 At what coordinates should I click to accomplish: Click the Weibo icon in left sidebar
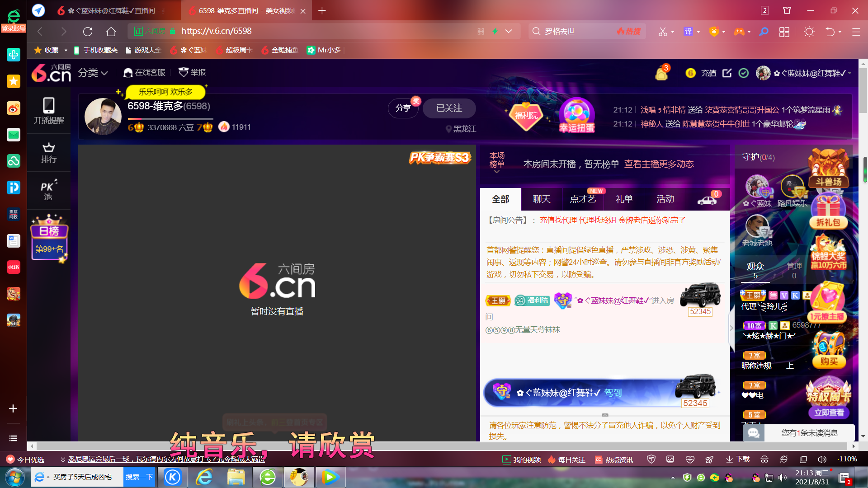tap(13, 108)
